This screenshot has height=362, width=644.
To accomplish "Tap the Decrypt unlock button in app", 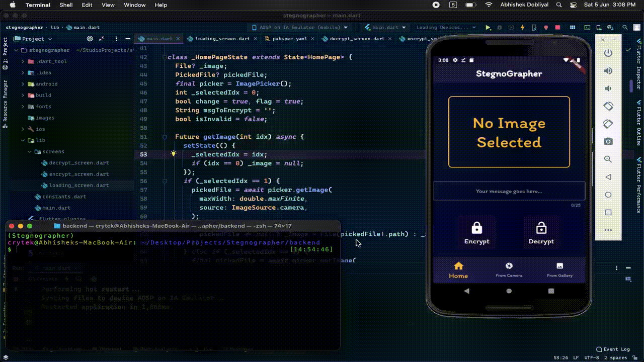I will (541, 232).
